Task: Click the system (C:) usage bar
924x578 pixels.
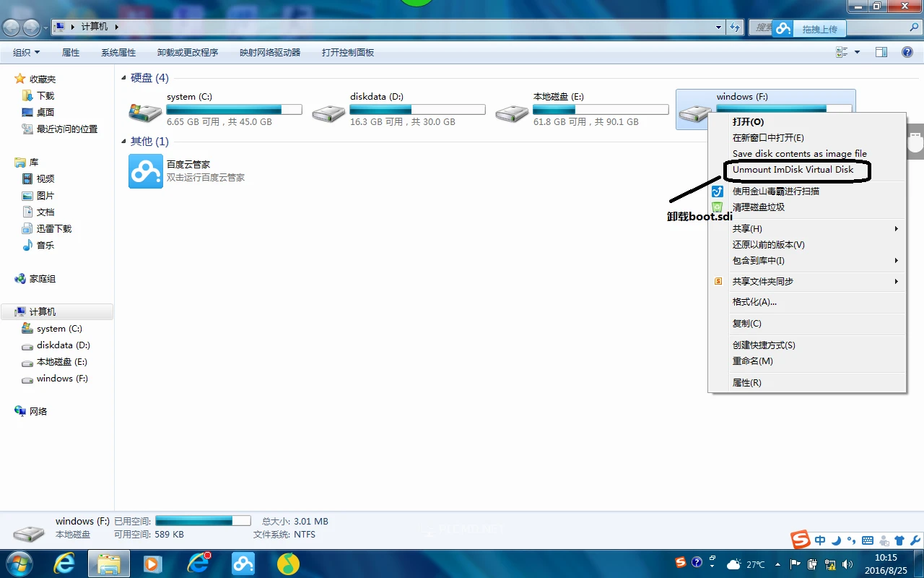Action: click(x=234, y=110)
